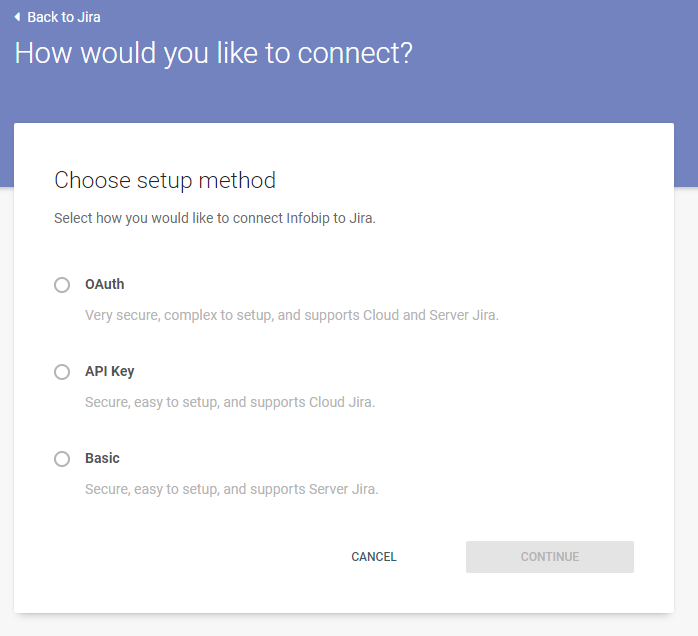Click the OAuth description about Cloud and Server Jira

coord(291,315)
